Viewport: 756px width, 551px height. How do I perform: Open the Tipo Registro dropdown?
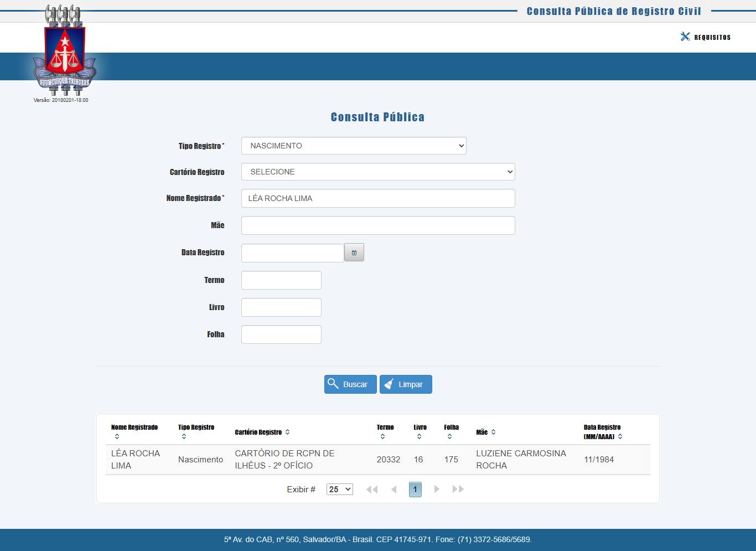354,146
